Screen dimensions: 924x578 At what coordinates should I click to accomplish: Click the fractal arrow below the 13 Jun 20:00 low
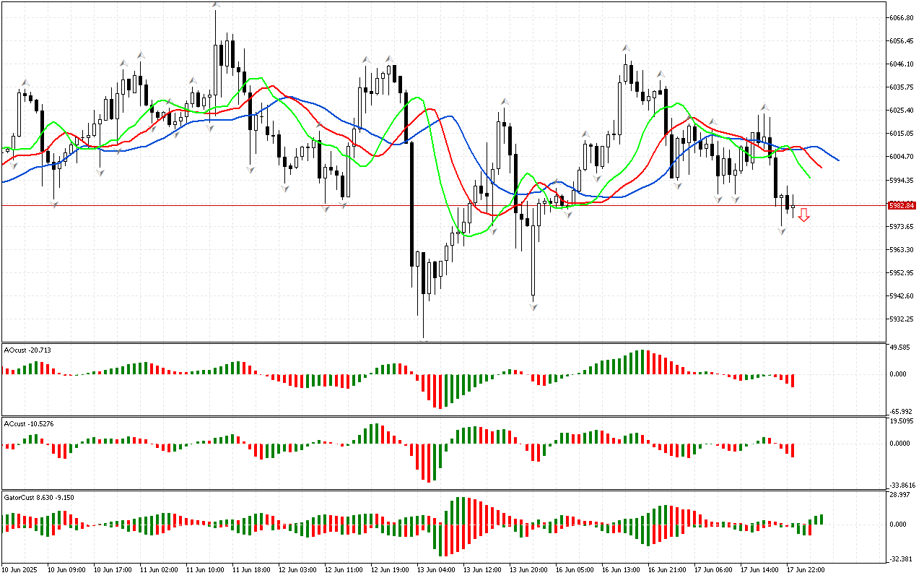click(x=533, y=307)
